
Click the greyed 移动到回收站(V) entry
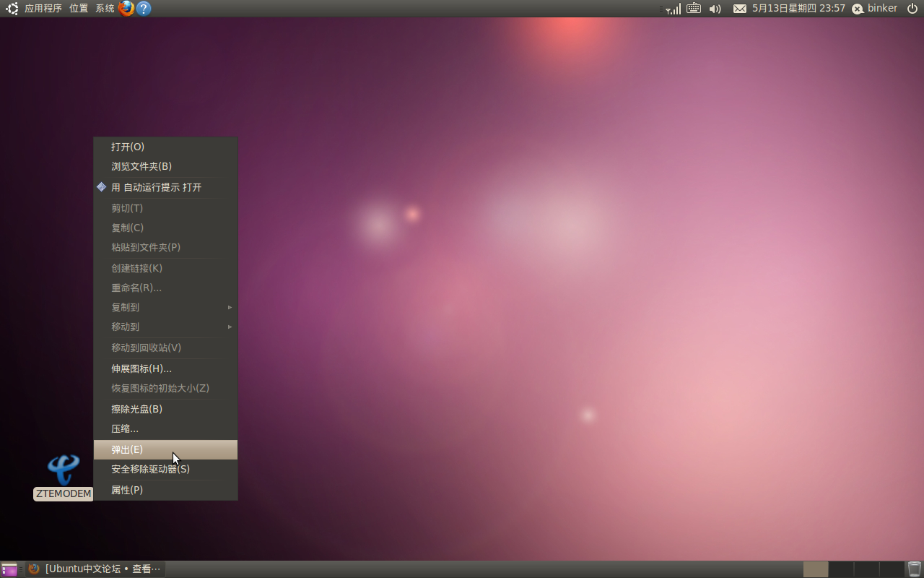(165, 348)
